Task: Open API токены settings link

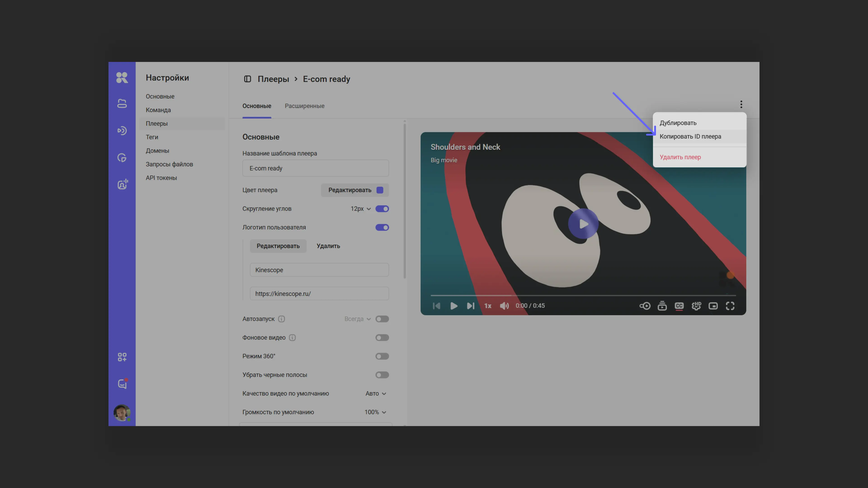Action: pyautogui.click(x=161, y=178)
